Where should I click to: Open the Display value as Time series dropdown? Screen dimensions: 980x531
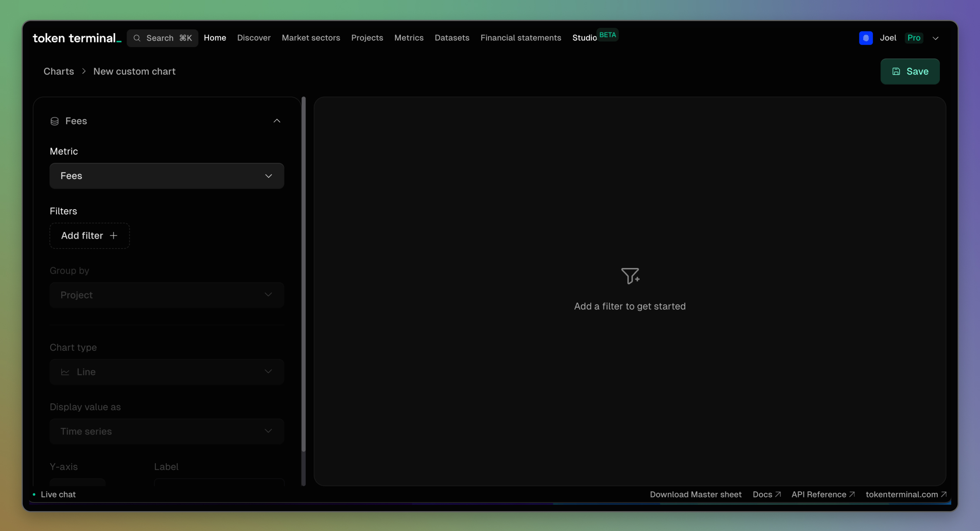point(167,432)
